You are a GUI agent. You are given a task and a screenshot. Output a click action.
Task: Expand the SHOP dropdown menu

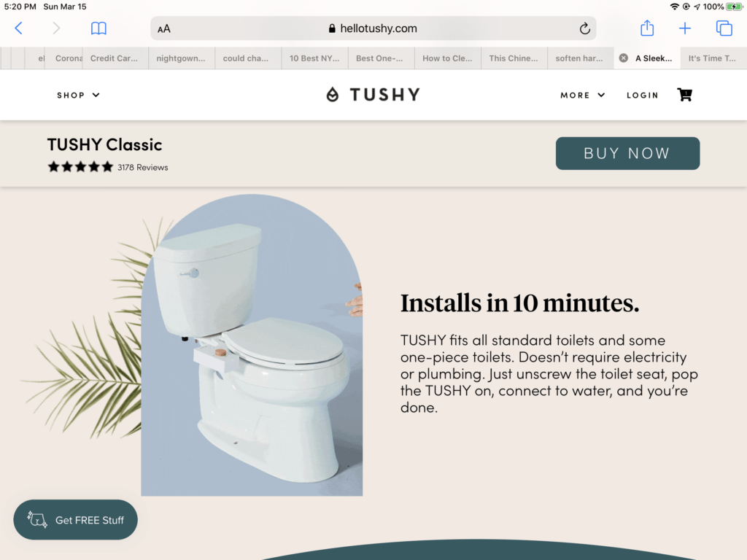pyautogui.click(x=79, y=96)
